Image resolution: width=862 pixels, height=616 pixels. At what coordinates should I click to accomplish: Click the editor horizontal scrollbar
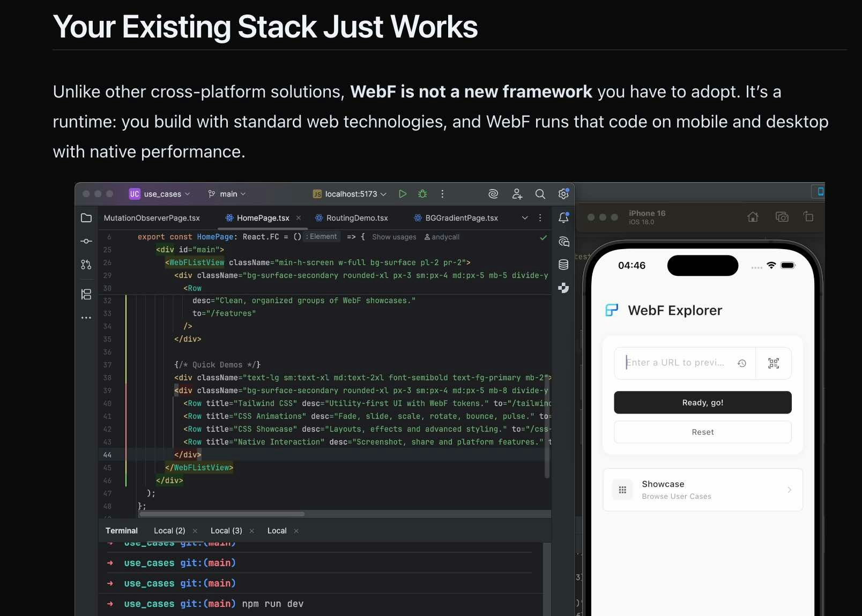pos(222,514)
